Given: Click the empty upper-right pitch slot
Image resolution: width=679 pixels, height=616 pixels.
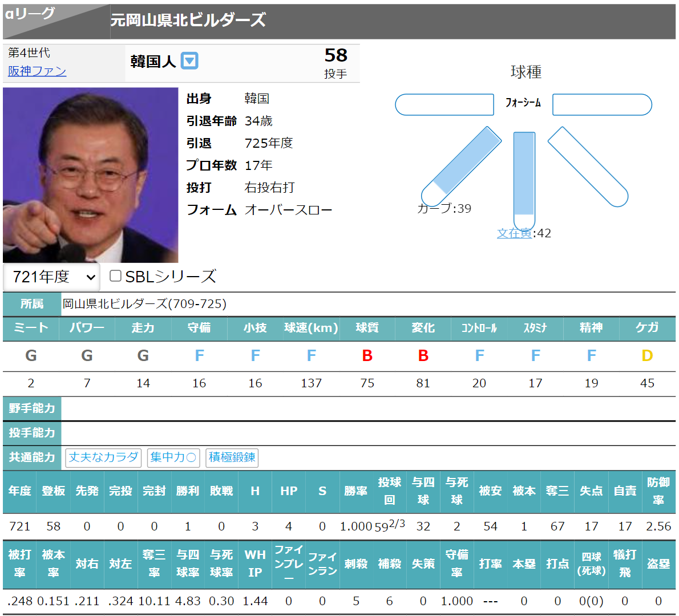Looking at the screenshot, I should click(602, 105).
